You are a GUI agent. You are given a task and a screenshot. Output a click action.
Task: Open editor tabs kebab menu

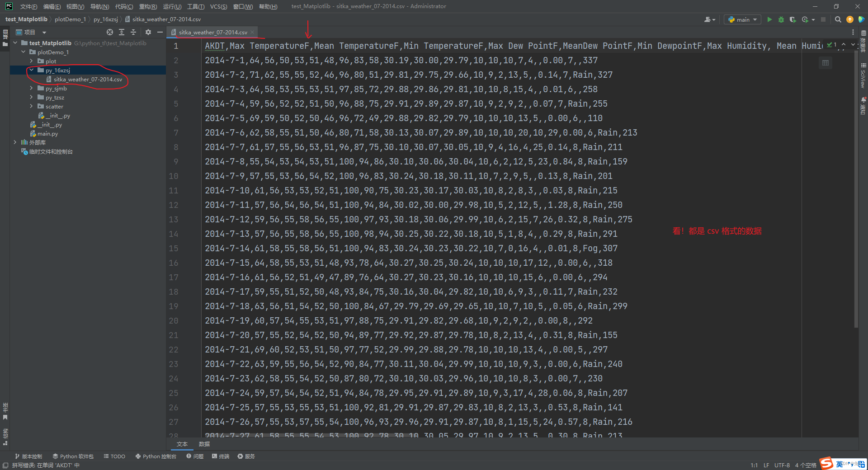coord(853,32)
